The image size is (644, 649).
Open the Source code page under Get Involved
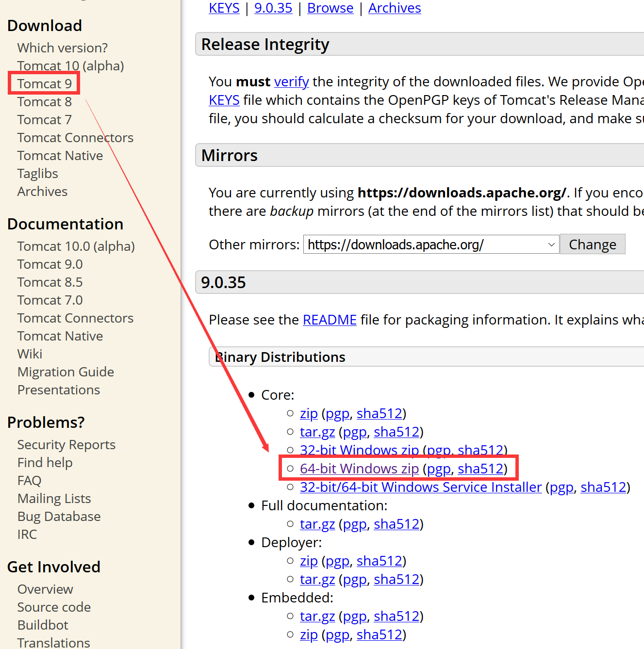(x=54, y=607)
